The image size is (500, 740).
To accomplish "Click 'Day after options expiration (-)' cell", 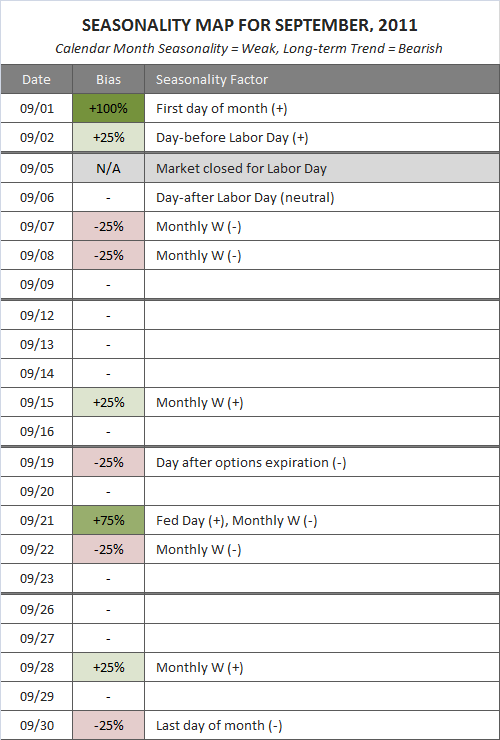I will pos(322,462).
